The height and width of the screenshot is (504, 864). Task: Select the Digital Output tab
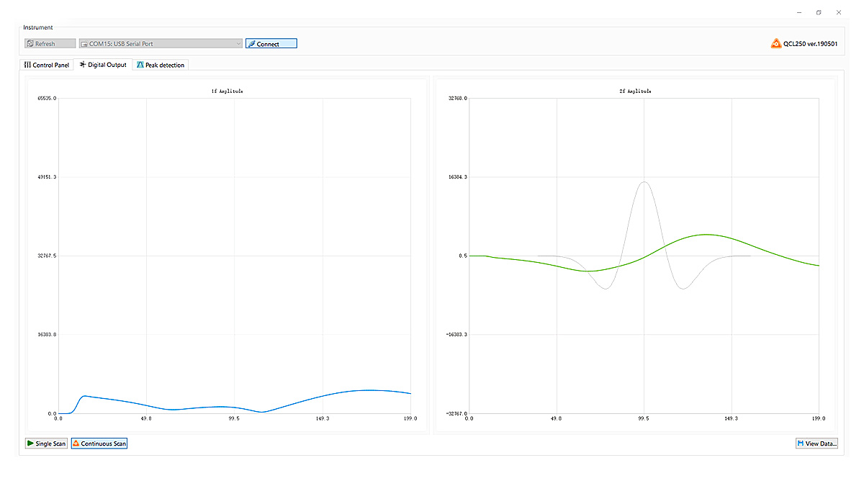tap(103, 65)
